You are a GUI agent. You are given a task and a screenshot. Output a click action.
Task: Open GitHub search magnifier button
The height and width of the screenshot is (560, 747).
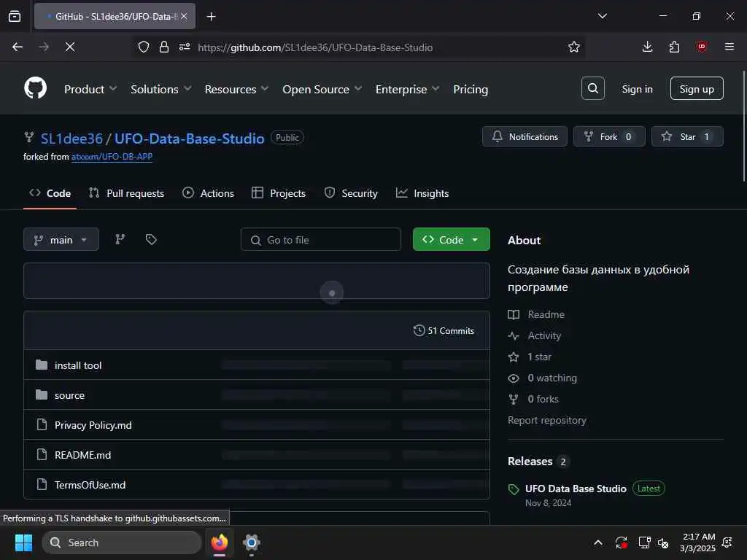592,88
